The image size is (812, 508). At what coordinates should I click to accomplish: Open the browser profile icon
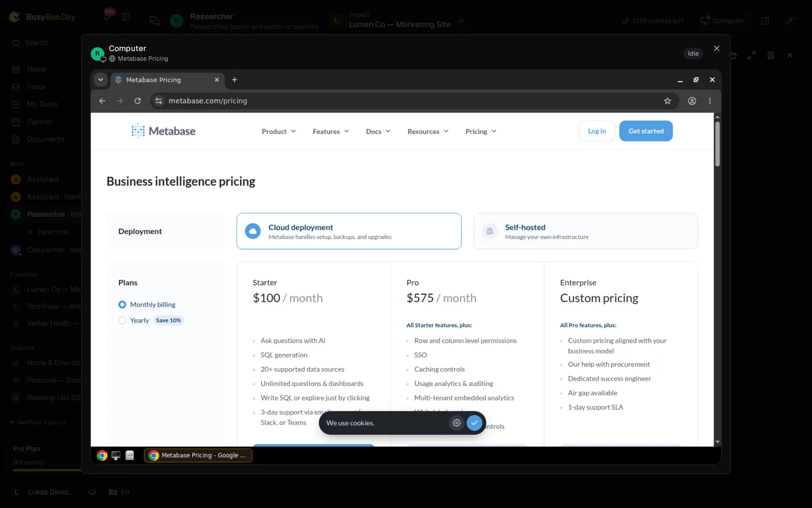coord(692,101)
